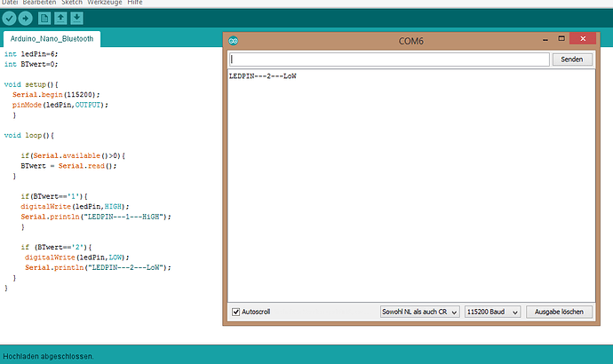
Task: Click the 'pinMode(ledPin,OUTPUT);' line
Action: tap(60, 105)
